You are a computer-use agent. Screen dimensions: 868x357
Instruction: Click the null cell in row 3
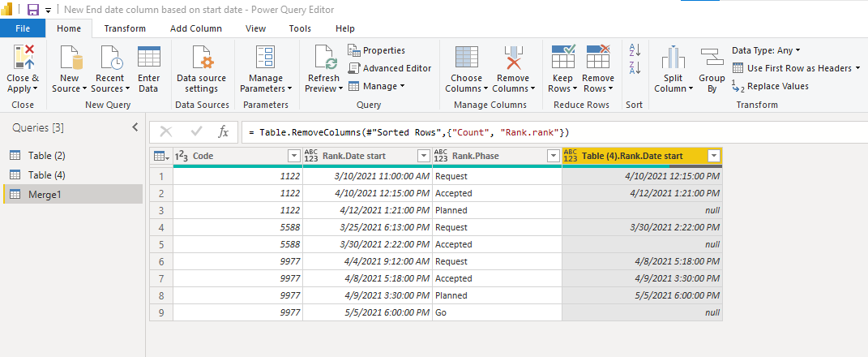coord(642,210)
